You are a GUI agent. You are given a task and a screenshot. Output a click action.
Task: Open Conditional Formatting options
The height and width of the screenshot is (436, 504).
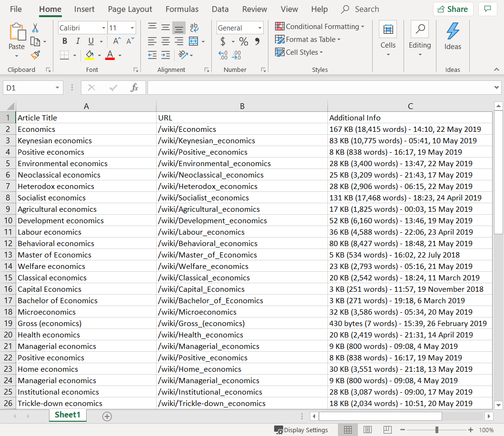[320, 27]
